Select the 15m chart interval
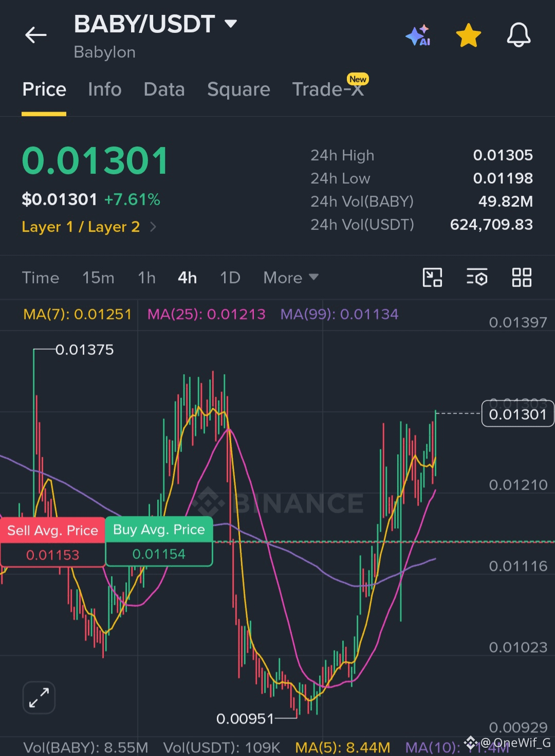This screenshot has width=555, height=756. (x=98, y=278)
